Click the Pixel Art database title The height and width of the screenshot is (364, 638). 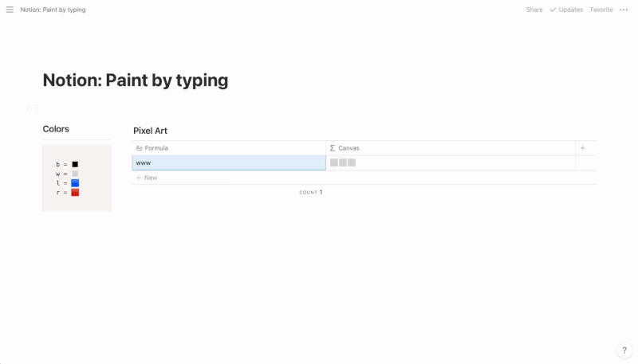(x=150, y=131)
